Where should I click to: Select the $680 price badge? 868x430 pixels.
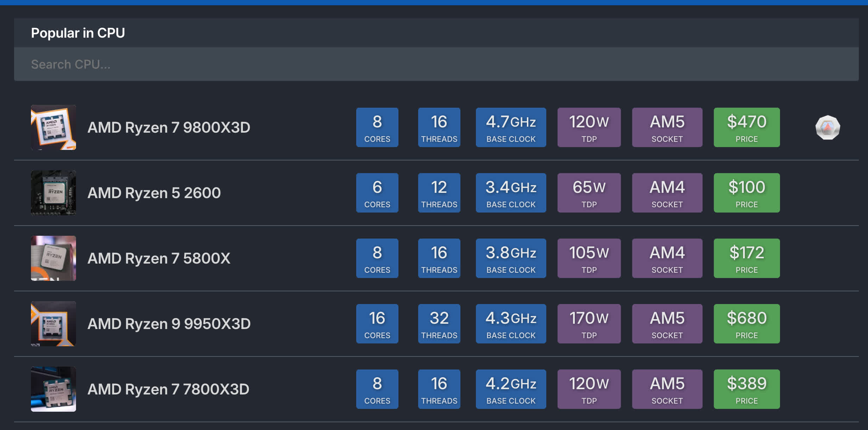point(747,324)
